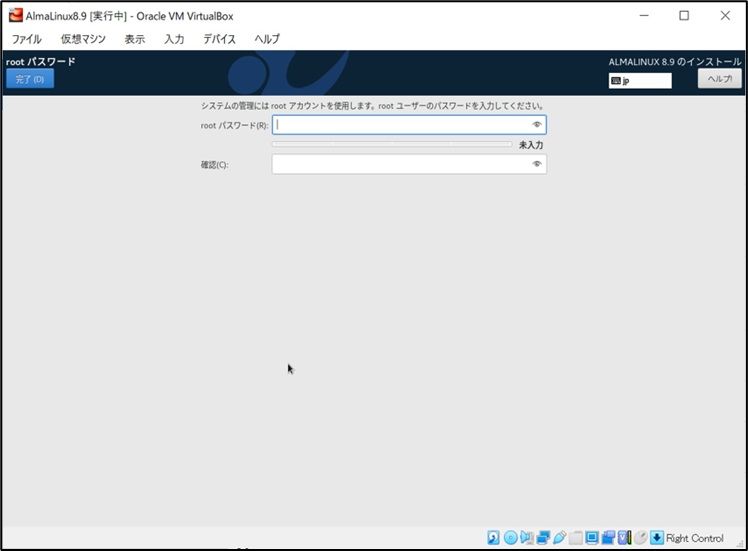Open the ヘルプ menu in menu bar

tap(267, 39)
